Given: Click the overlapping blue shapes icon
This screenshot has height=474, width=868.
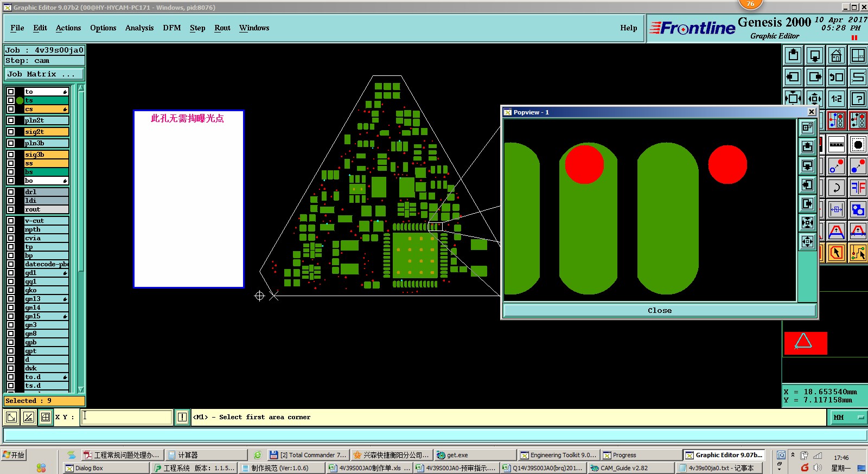Looking at the screenshot, I should coord(858,209).
